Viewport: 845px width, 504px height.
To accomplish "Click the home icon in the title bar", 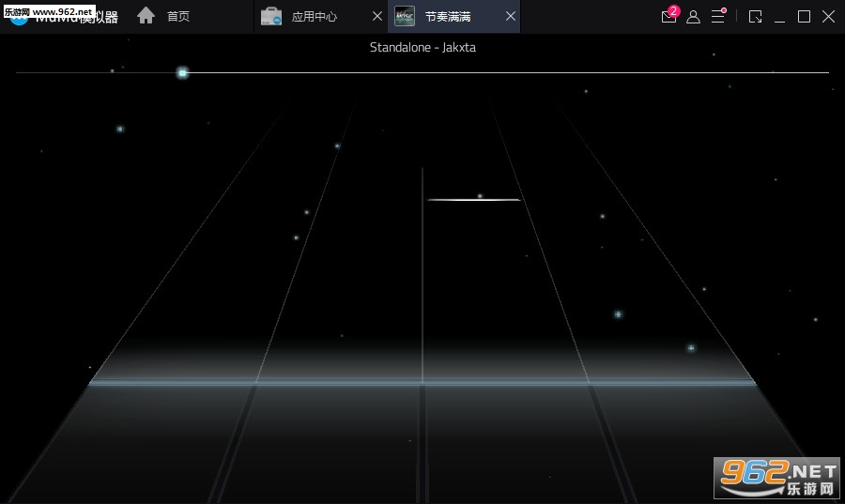I will coord(146,16).
